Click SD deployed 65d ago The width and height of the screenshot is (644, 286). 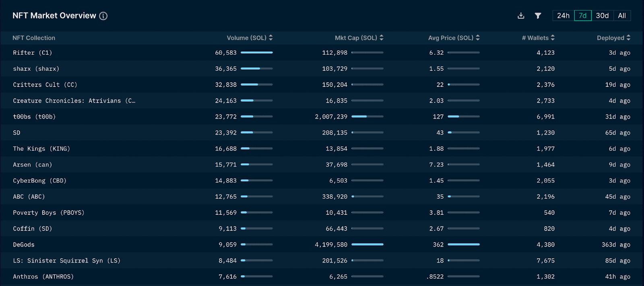click(x=618, y=133)
